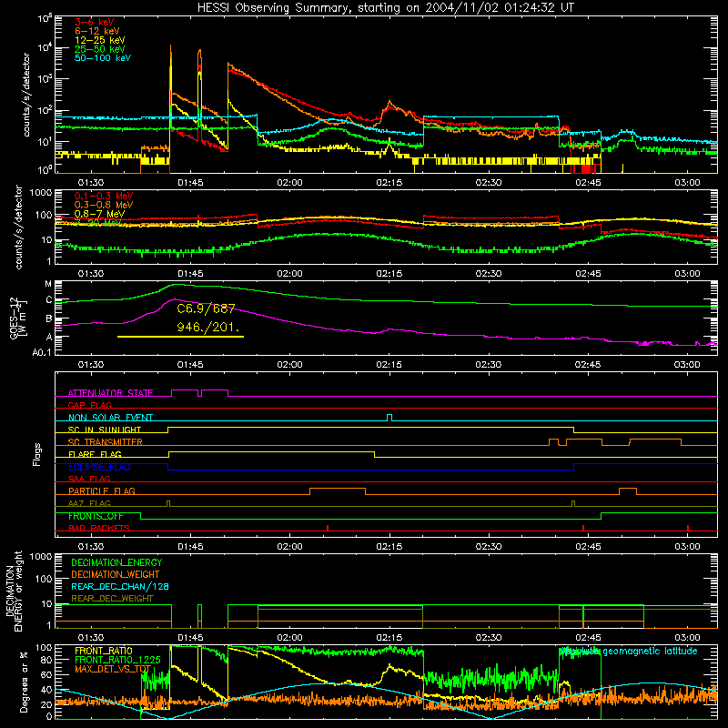This screenshot has height=728, width=728.
Task: Click "03:00" time tick under GOES panel
Action: point(687,365)
